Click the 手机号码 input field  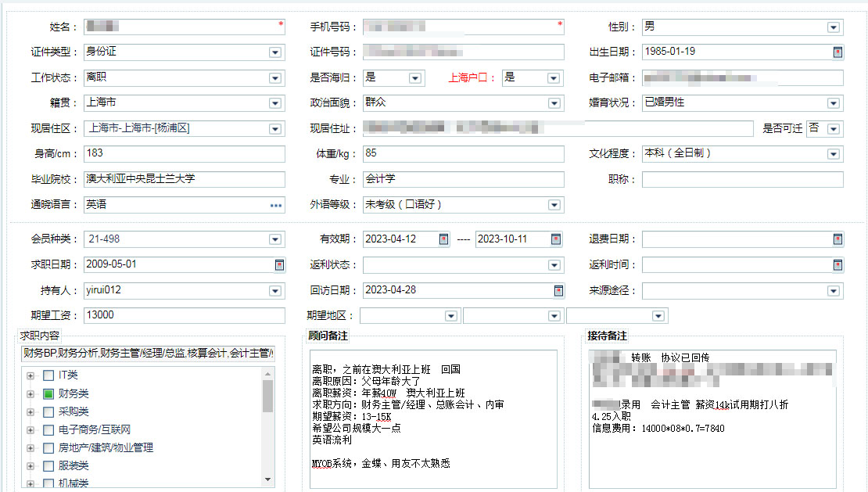464,27
